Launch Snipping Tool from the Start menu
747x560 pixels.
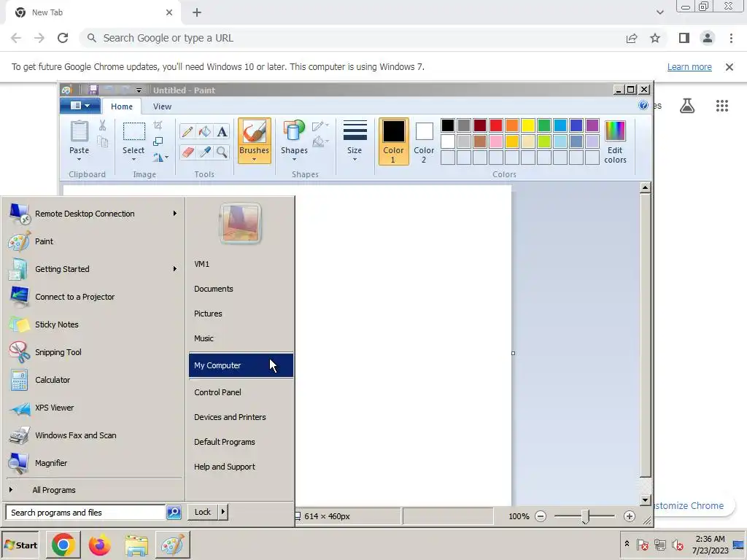tap(94, 352)
